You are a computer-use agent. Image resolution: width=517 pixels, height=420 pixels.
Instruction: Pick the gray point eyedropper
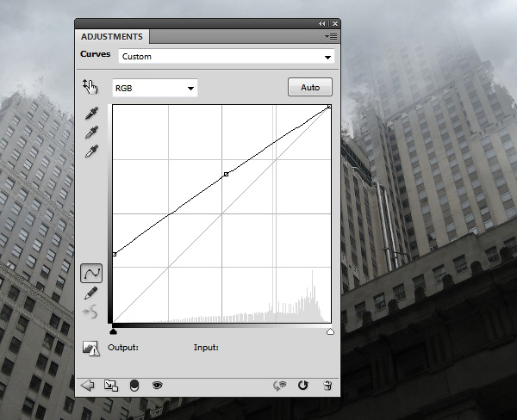pos(90,133)
